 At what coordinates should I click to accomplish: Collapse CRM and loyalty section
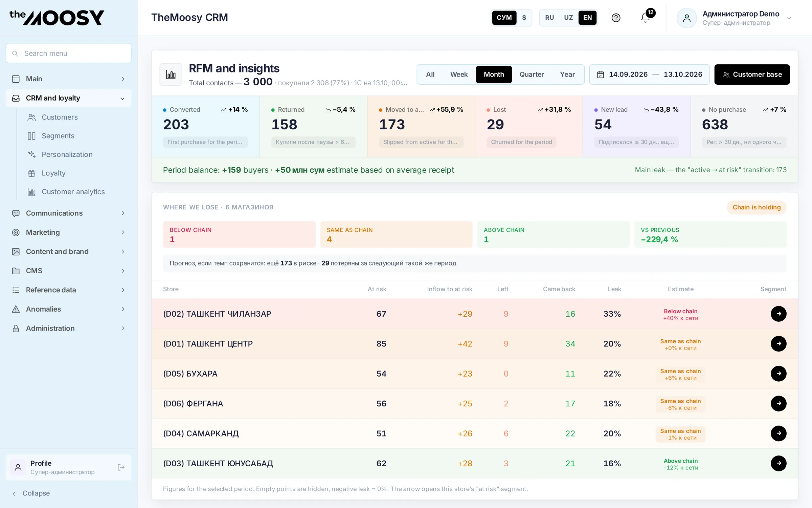click(68, 98)
